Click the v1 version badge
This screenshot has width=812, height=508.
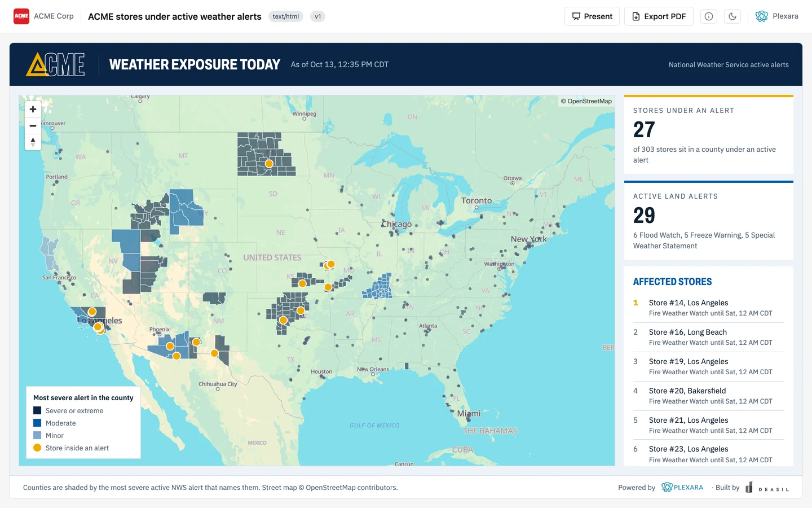point(318,16)
